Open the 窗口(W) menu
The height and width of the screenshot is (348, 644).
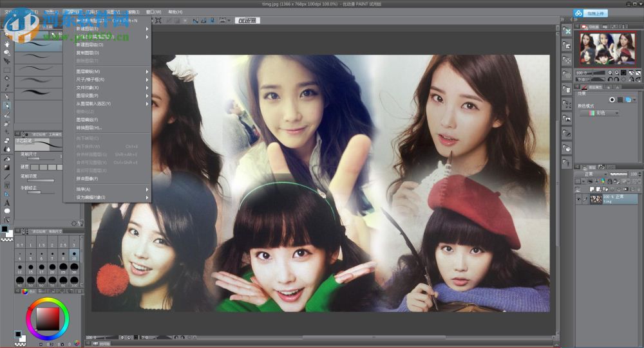[154, 12]
